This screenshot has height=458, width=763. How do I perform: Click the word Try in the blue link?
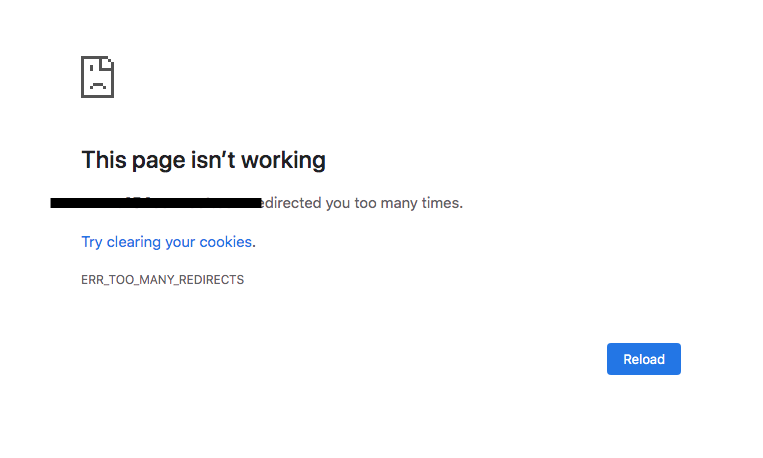(91, 242)
